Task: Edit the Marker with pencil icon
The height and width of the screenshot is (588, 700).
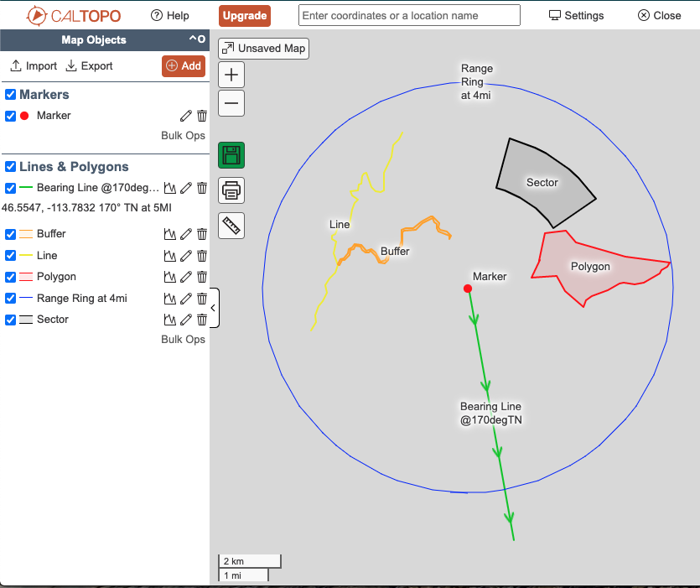Action: (186, 116)
